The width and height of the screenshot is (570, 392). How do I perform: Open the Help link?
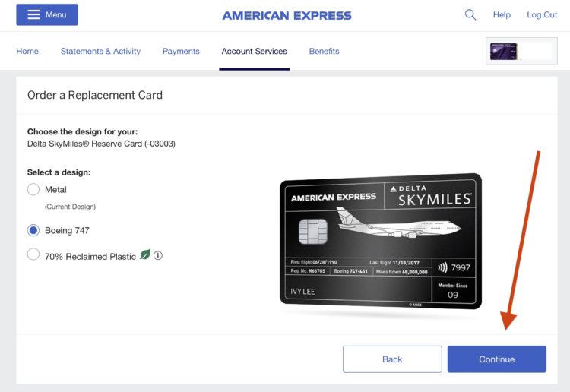[x=502, y=15]
